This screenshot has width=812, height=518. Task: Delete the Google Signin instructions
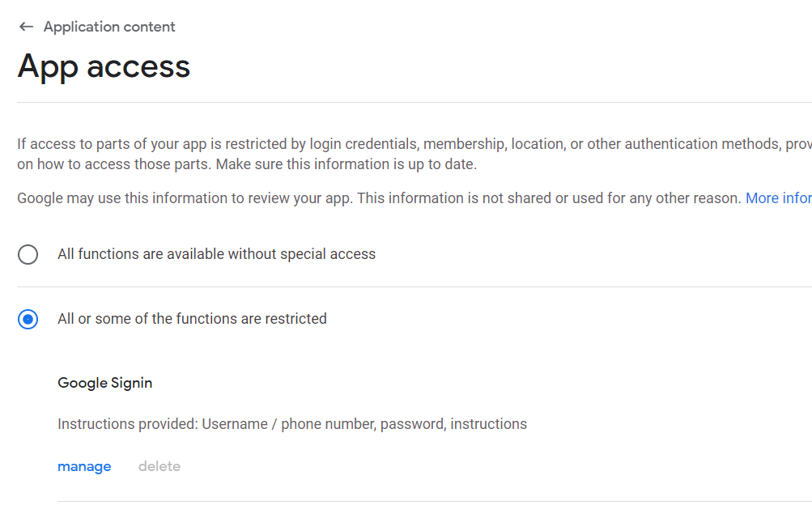point(159,466)
